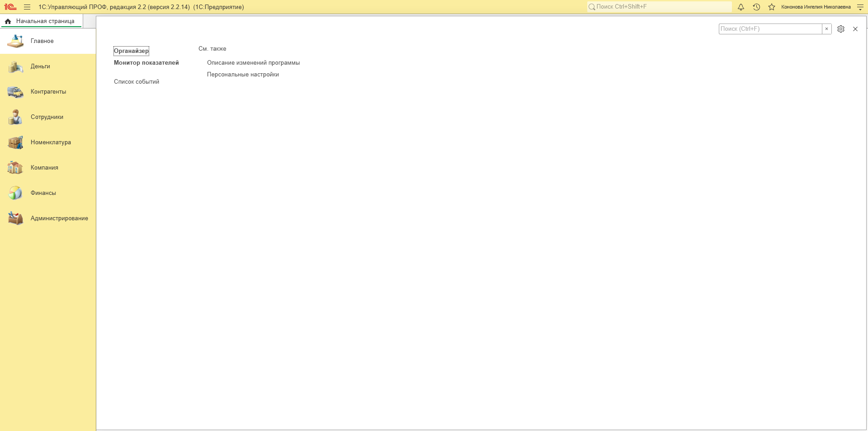The height and width of the screenshot is (431, 868).
Task: Open the Органайзер link
Action: click(x=131, y=51)
